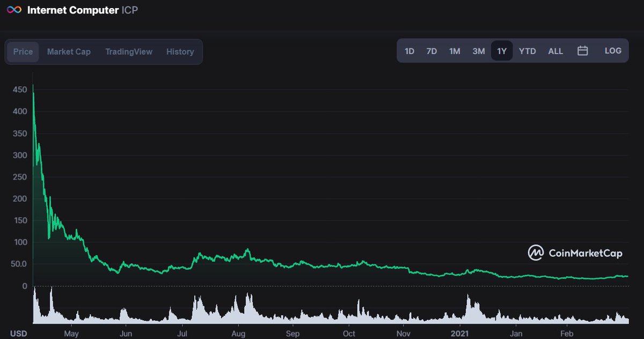Click the Internet Computer title text
The image size is (644, 339).
point(72,10)
